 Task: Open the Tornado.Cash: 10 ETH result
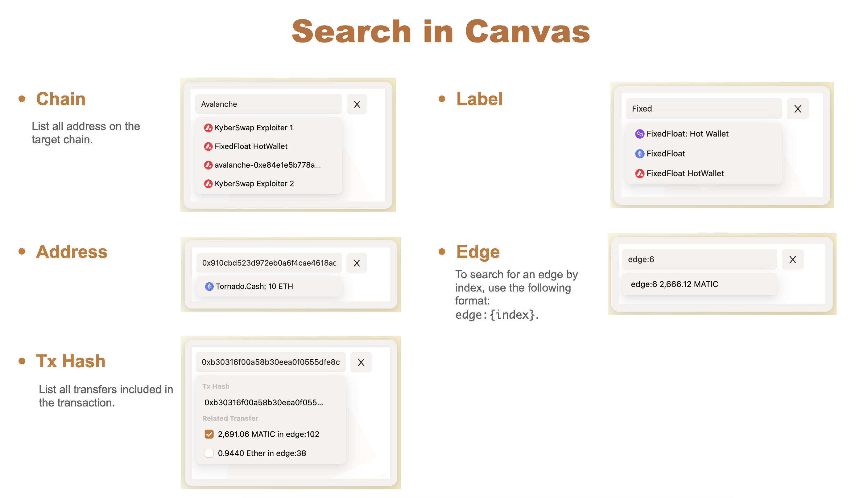[254, 286]
